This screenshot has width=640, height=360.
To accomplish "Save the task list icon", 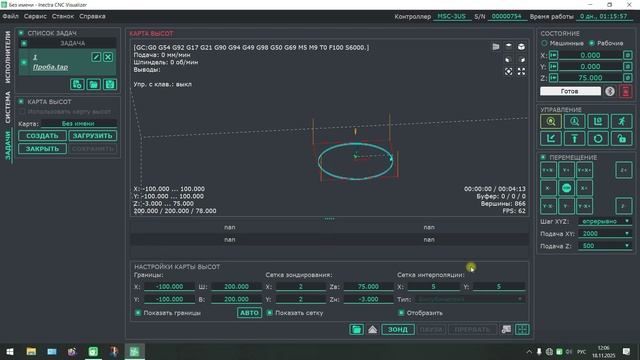I will tap(110, 84).
